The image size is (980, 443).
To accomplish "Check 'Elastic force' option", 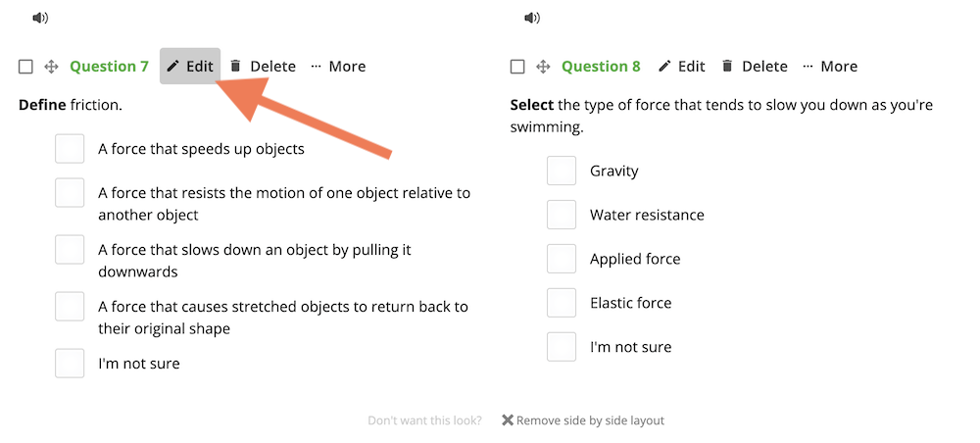I will coord(562,303).
